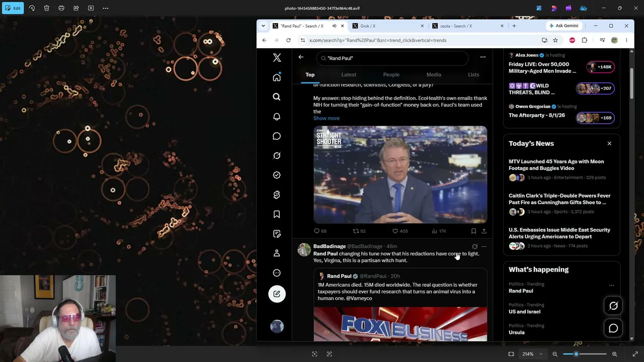This screenshot has width=644, height=362.
Task: Open Explore search in X sidebar
Action: [x=277, y=97]
